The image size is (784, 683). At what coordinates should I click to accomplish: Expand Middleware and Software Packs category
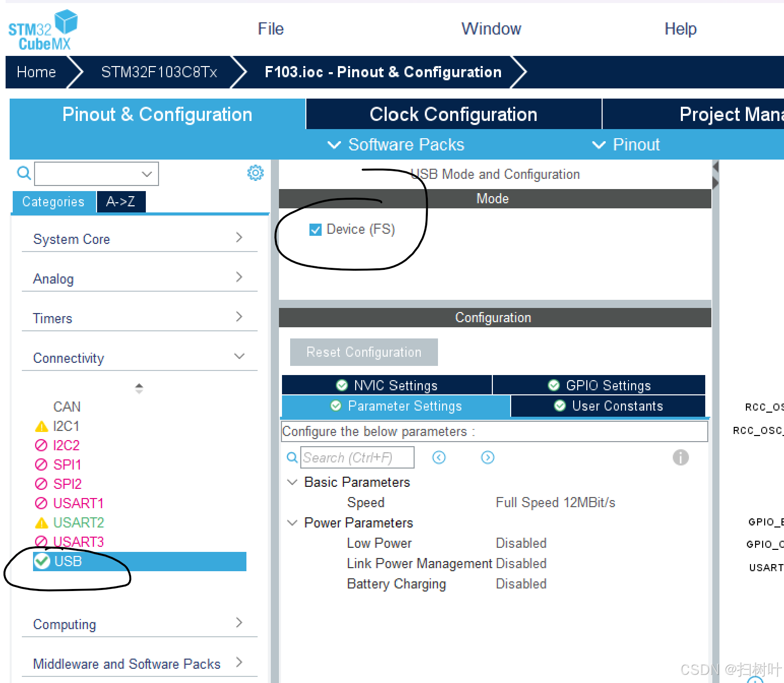(140, 663)
